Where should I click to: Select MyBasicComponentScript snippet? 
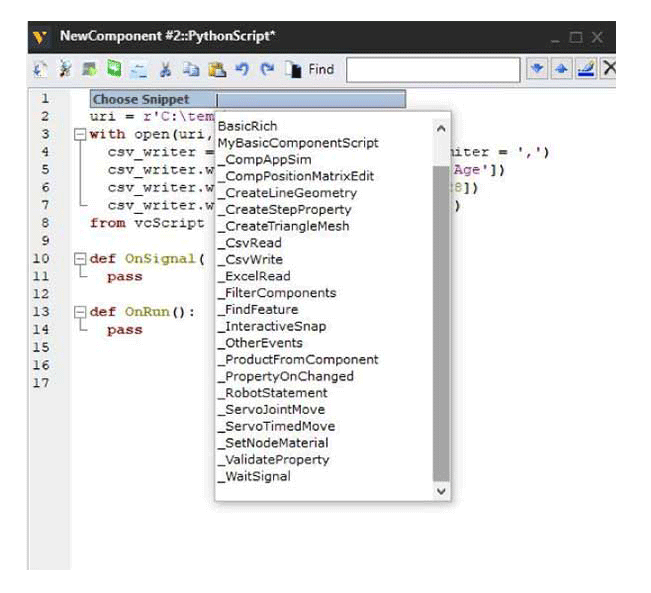tap(298, 143)
